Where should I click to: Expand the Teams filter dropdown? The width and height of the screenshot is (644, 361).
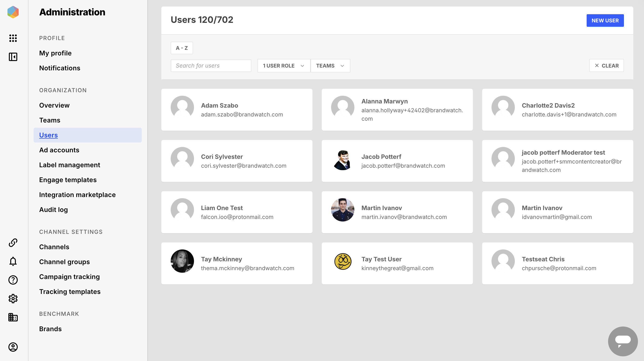pyautogui.click(x=330, y=65)
